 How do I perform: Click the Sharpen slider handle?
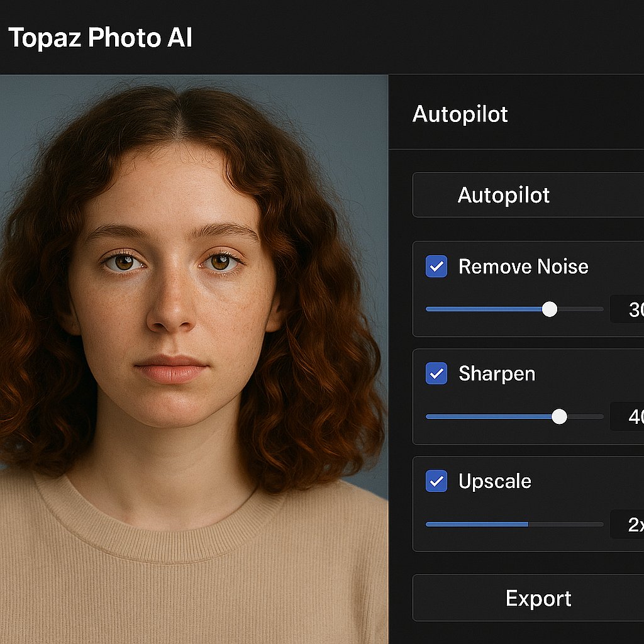[559, 416]
